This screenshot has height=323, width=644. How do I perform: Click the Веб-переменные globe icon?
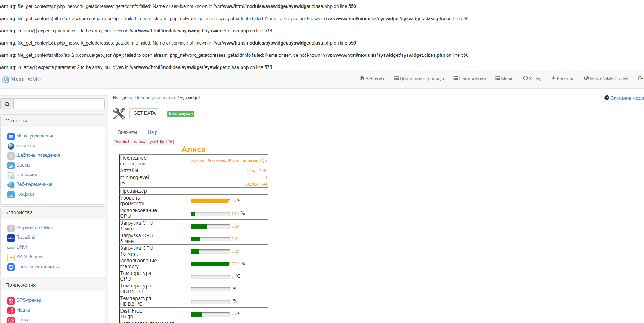pos(11,185)
